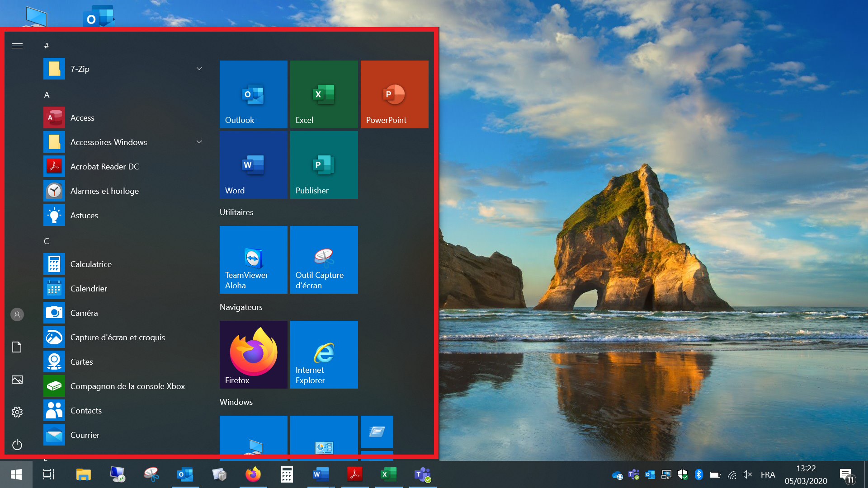This screenshot has width=868, height=488.
Task: Open Wi-Fi network tray icon
Action: click(x=732, y=474)
